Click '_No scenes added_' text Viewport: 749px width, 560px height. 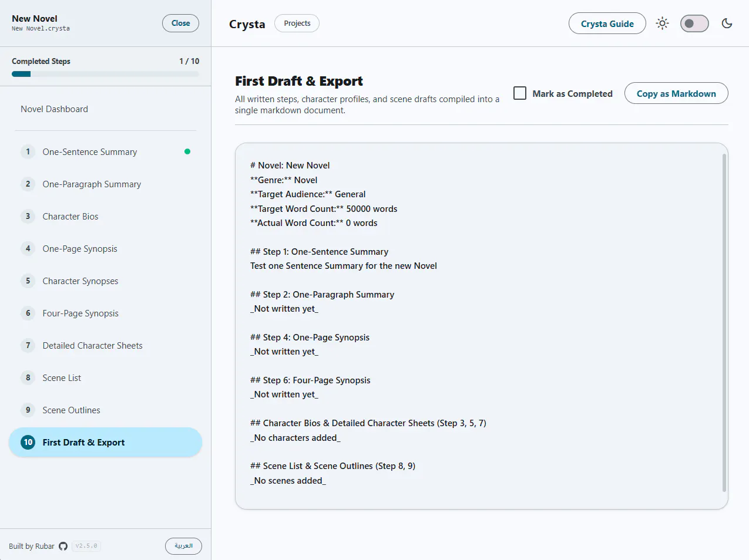(288, 481)
